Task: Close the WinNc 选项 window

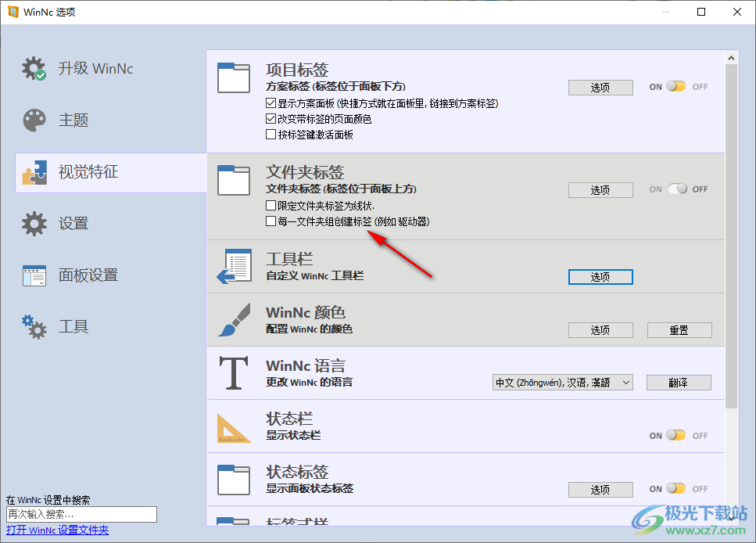Action: tap(737, 12)
